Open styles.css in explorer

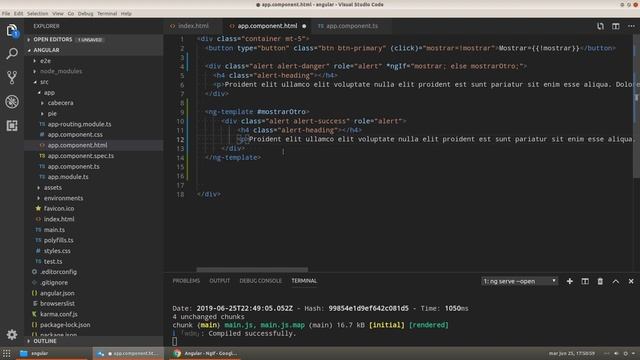point(57,251)
